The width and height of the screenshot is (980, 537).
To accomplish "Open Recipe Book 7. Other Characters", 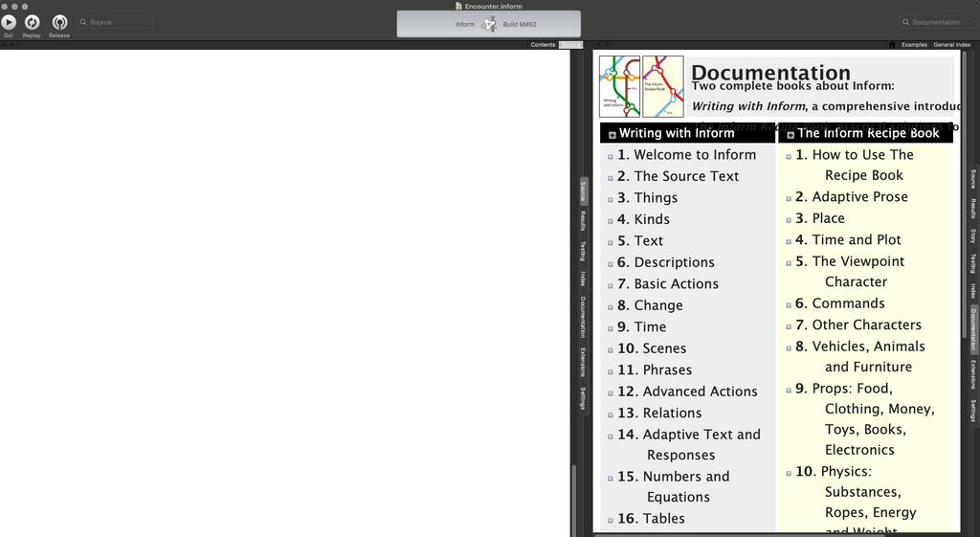I will point(858,325).
